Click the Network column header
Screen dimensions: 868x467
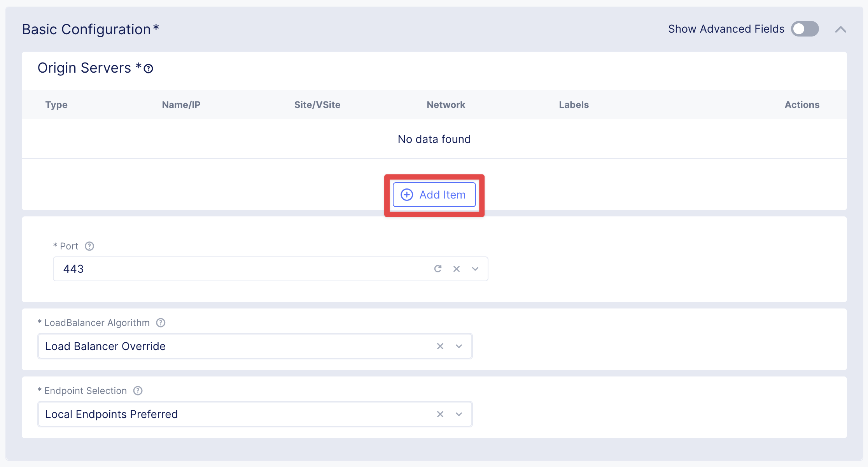(x=446, y=105)
